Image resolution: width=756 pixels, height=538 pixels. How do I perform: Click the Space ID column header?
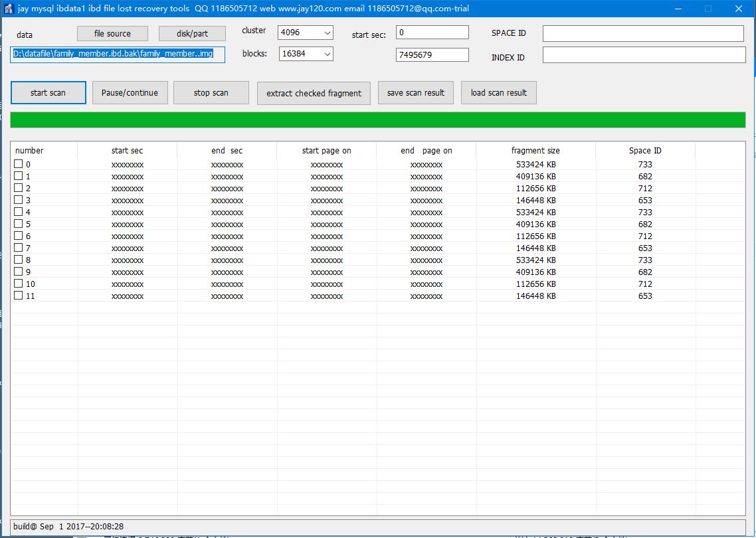pyautogui.click(x=645, y=151)
